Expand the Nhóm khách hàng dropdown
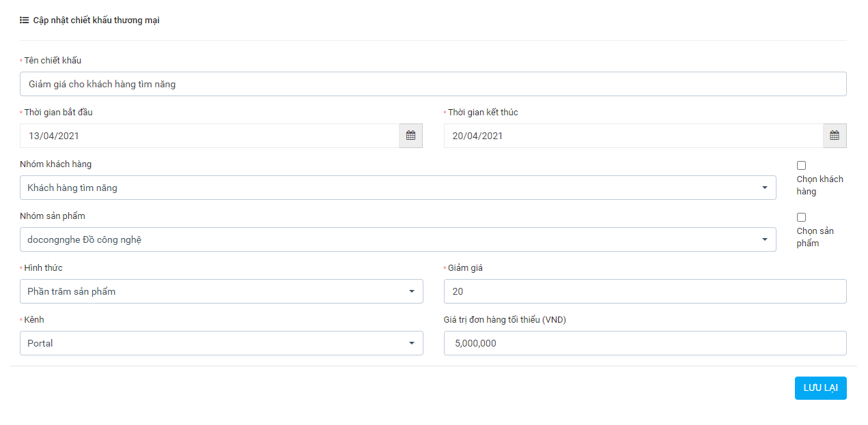The image size is (868, 425). click(x=764, y=188)
